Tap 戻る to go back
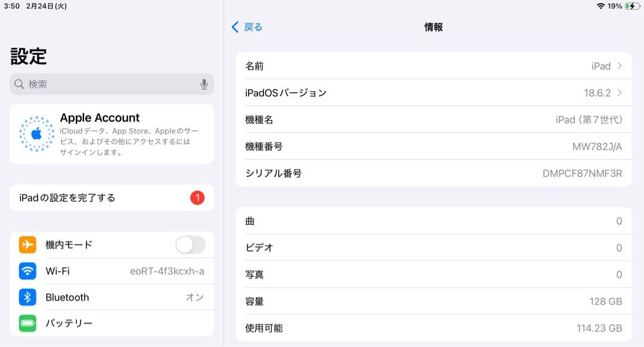This screenshot has width=644, height=347. 253,27
